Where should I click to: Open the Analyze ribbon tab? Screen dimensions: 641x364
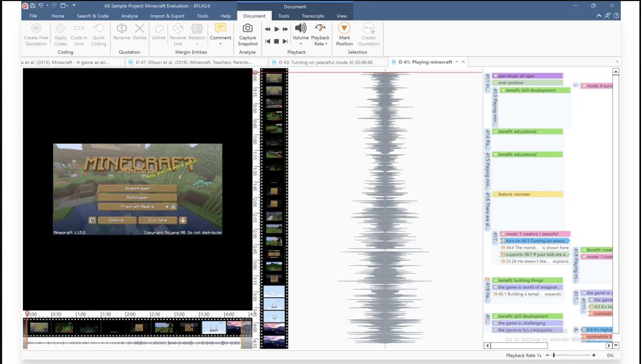coord(130,16)
